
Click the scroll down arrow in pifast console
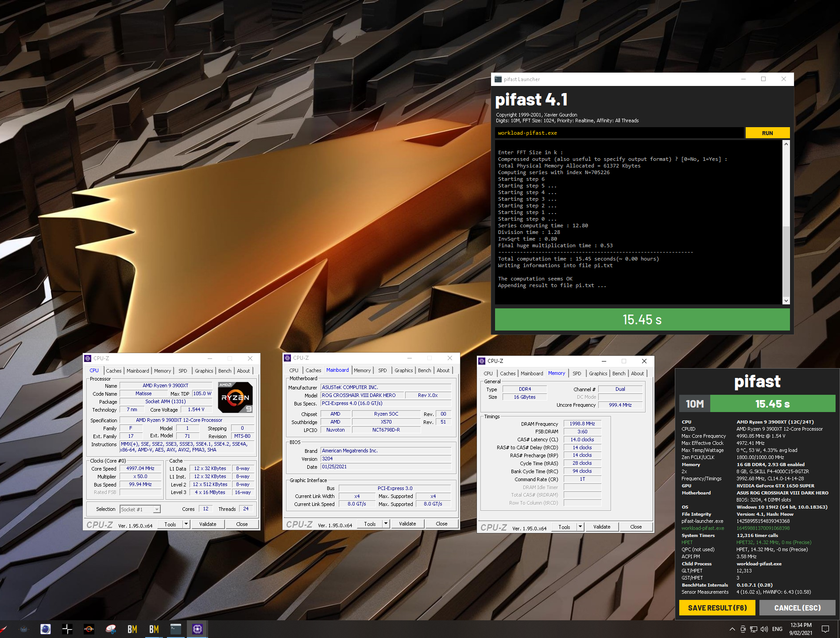point(786,301)
